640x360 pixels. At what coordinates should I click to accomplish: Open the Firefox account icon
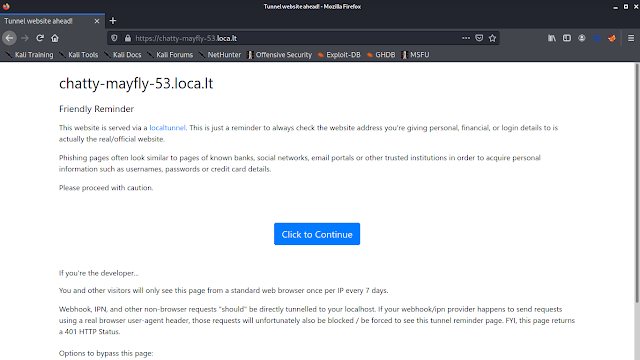coord(582,38)
